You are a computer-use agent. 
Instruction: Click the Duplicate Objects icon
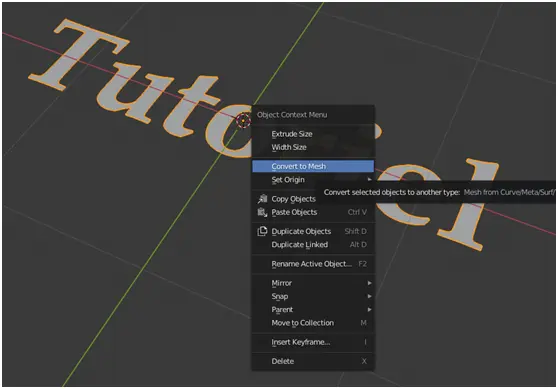(x=262, y=231)
